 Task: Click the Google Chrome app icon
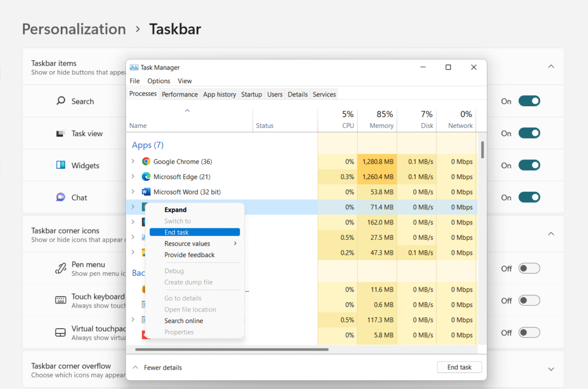tap(146, 162)
